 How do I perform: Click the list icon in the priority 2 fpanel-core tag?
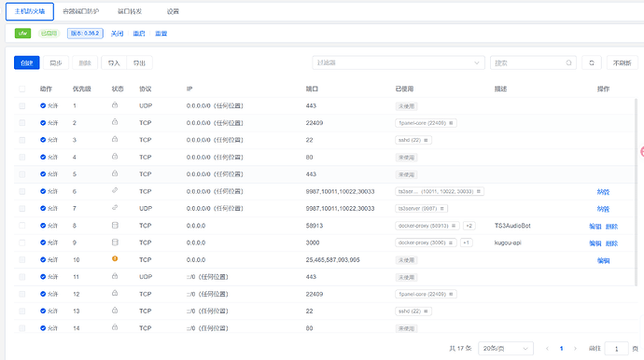click(x=451, y=123)
